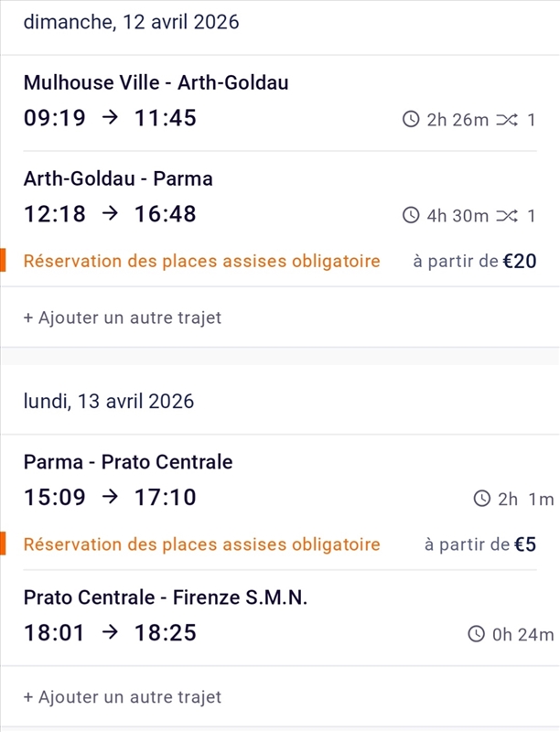Click the lundi, 13 avril 2026 header
The height and width of the screenshot is (732, 560).
click(108, 401)
